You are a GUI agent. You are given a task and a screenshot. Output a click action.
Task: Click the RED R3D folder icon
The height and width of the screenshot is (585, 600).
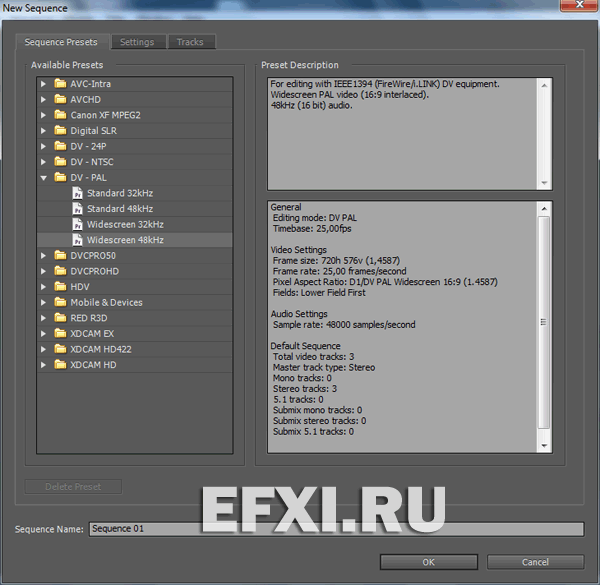click(60, 318)
